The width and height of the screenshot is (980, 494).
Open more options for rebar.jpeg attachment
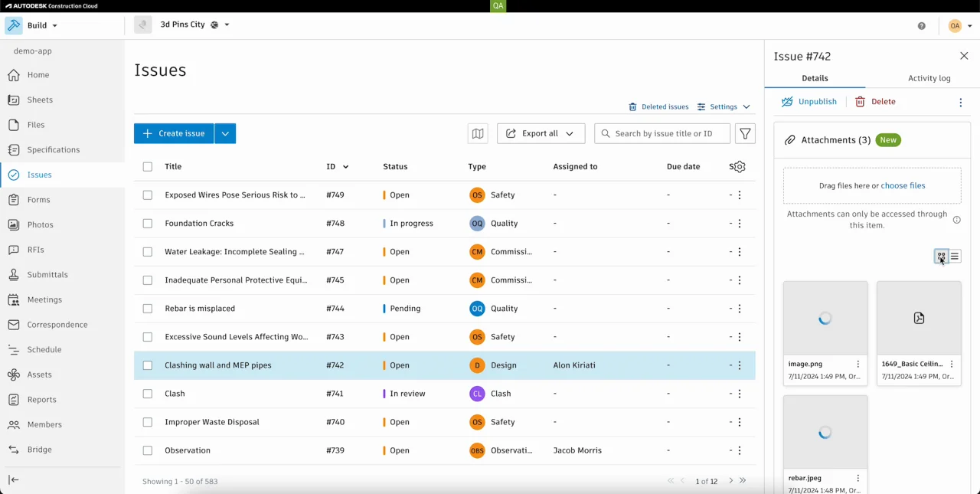pos(858,479)
